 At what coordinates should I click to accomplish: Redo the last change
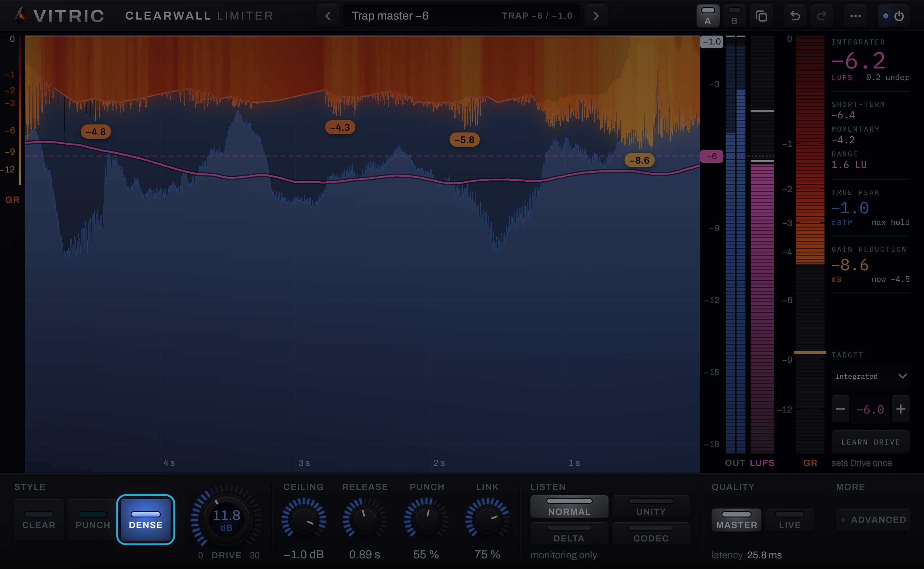(x=821, y=16)
